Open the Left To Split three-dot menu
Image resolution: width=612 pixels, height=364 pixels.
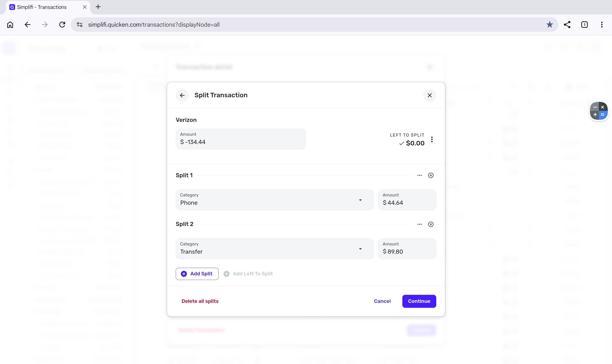[x=432, y=140]
